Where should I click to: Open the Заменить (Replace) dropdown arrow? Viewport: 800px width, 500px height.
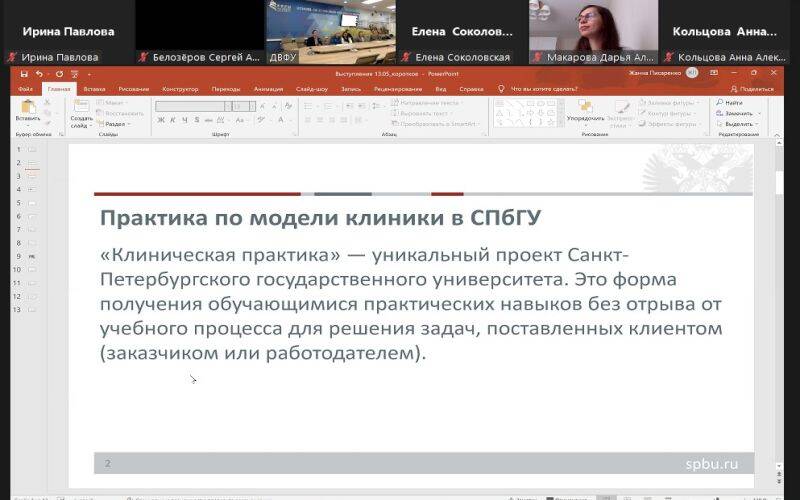tap(760, 113)
